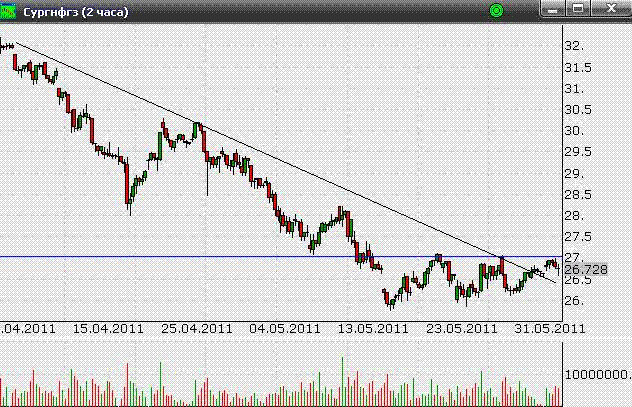The height and width of the screenshot is (407, 632).
Task: Click the 25.04.2011 date axis label
Action: [x=198, y=327]
